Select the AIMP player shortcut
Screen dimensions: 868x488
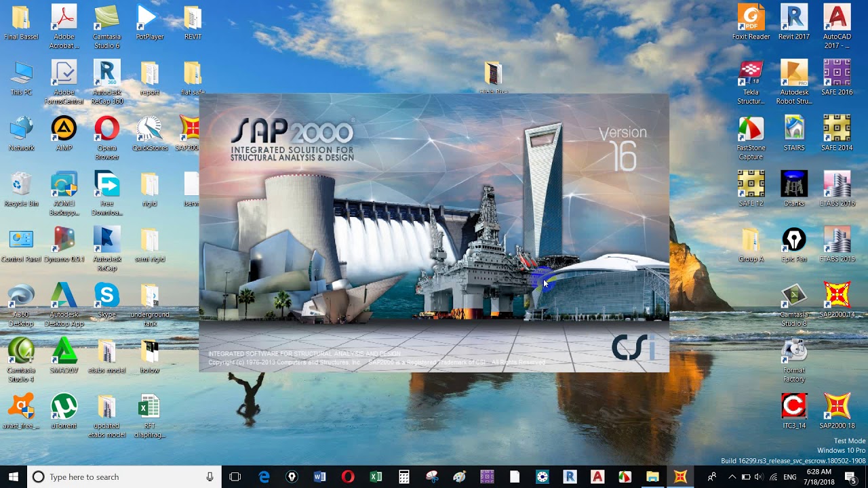pyautogui.click(x=64, y=133)
